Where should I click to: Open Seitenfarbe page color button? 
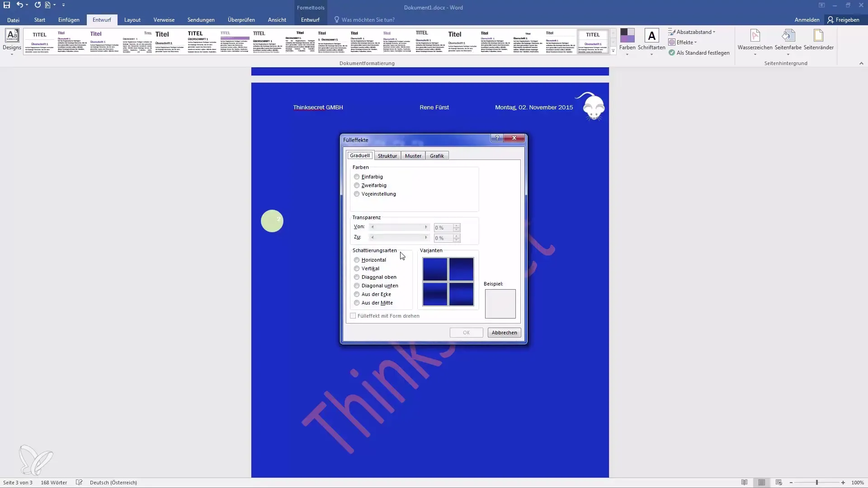tap(788, 42)
